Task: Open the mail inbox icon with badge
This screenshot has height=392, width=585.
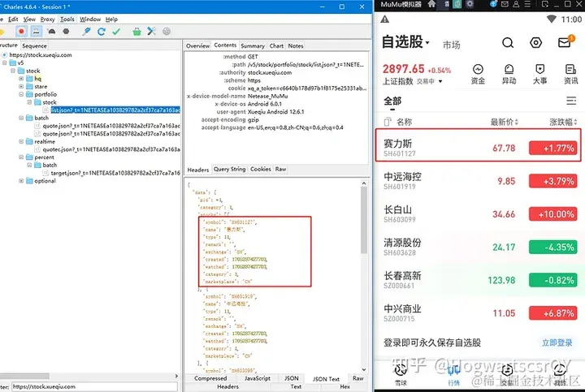Action: 565,41
